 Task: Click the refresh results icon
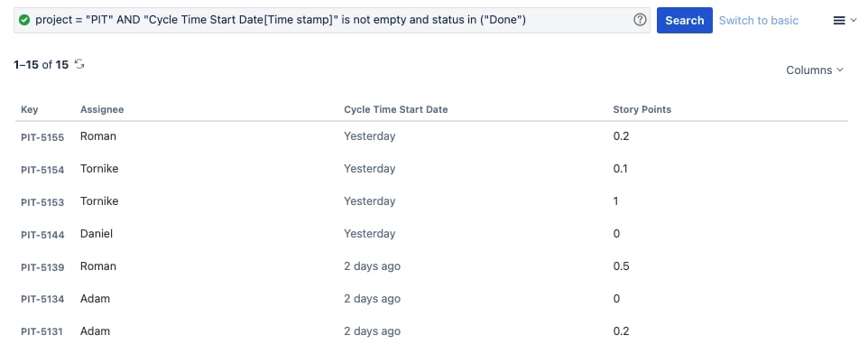pyautogui.click(x=79, y=64)
